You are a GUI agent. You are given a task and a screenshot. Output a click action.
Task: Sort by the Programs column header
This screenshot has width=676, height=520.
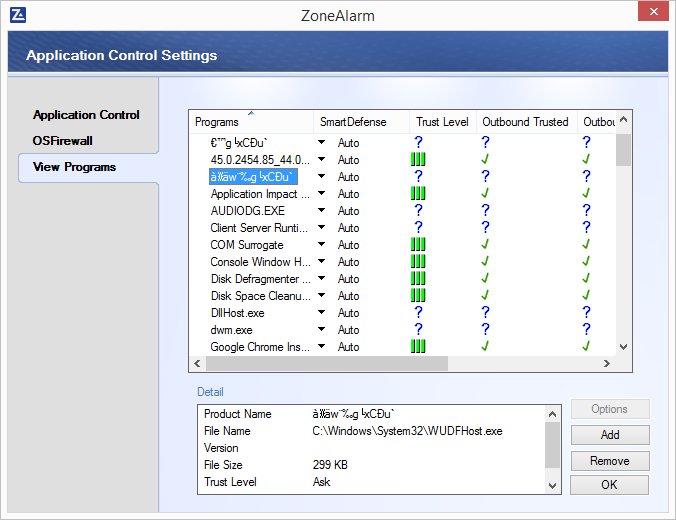point(251,122)
